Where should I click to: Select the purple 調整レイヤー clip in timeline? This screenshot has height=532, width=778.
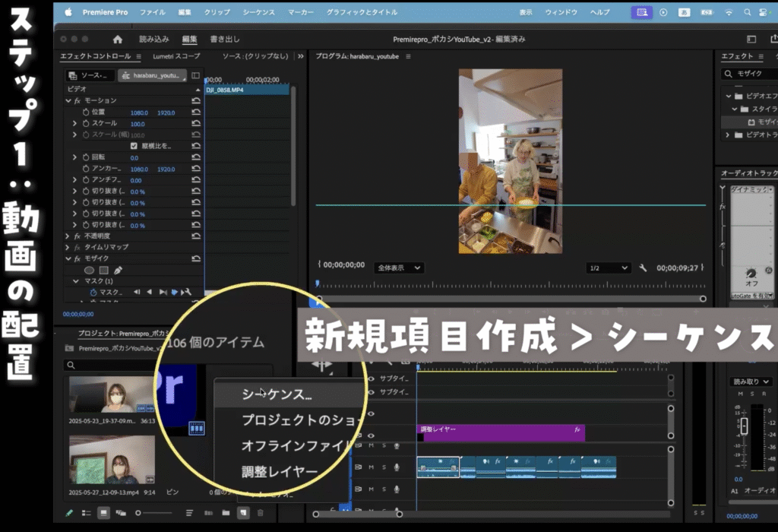501,432
